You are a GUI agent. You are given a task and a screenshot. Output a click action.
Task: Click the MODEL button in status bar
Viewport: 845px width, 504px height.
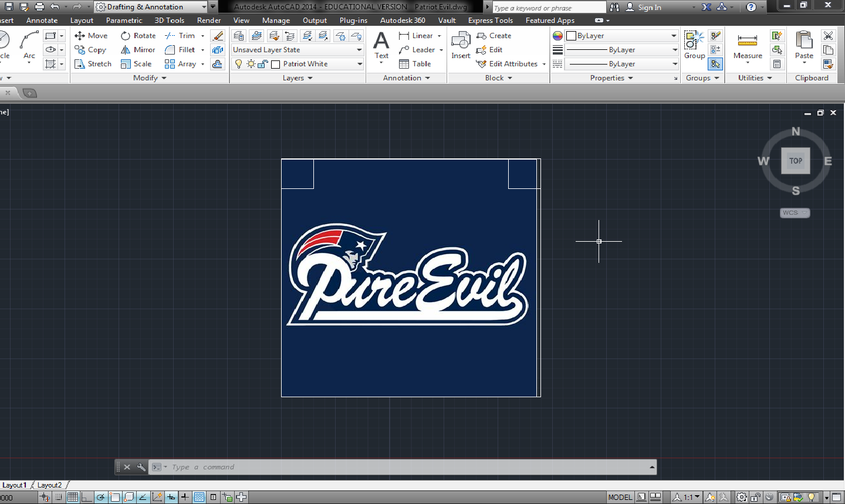pyautogui.click(x=620, y=498)
